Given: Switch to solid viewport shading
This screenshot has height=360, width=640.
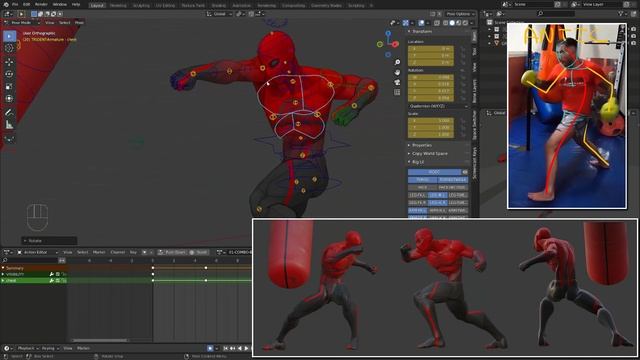Looking at the screenshot, I should 452,23.
